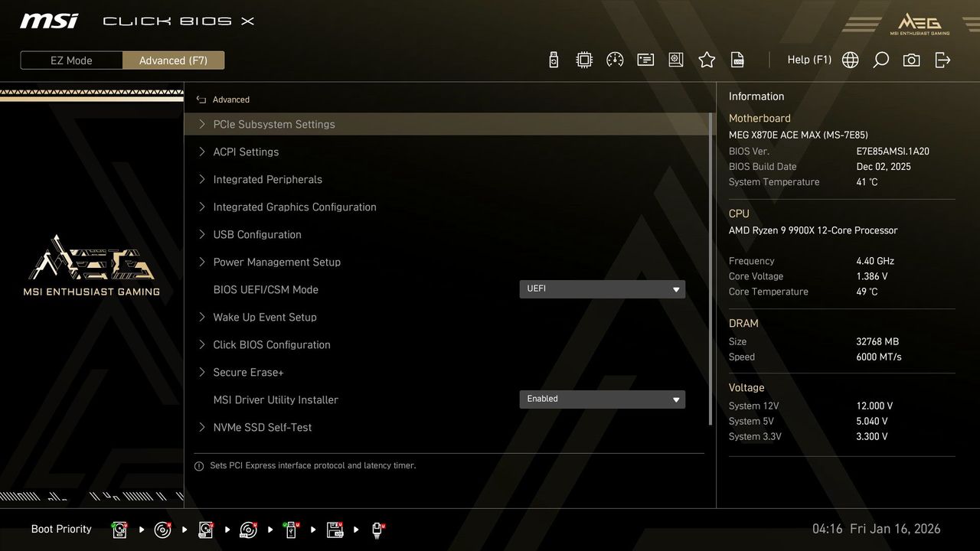Click the AMD Ryzen 9 9900X processor name
980x551 pixels.
coord(813,230)
